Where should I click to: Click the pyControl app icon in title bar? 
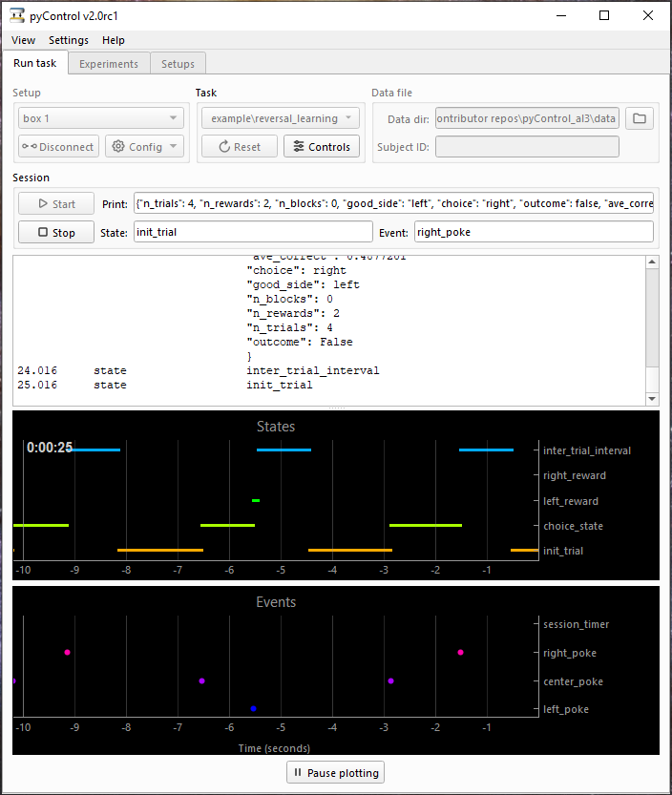coord(17,15)
